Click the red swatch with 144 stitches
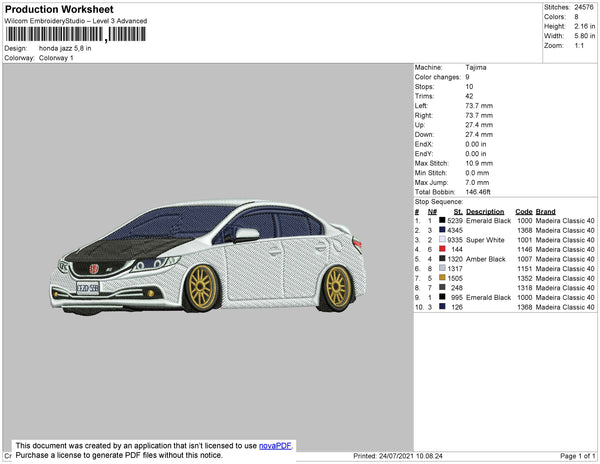600x464 pixels. (x=442, y=249)
